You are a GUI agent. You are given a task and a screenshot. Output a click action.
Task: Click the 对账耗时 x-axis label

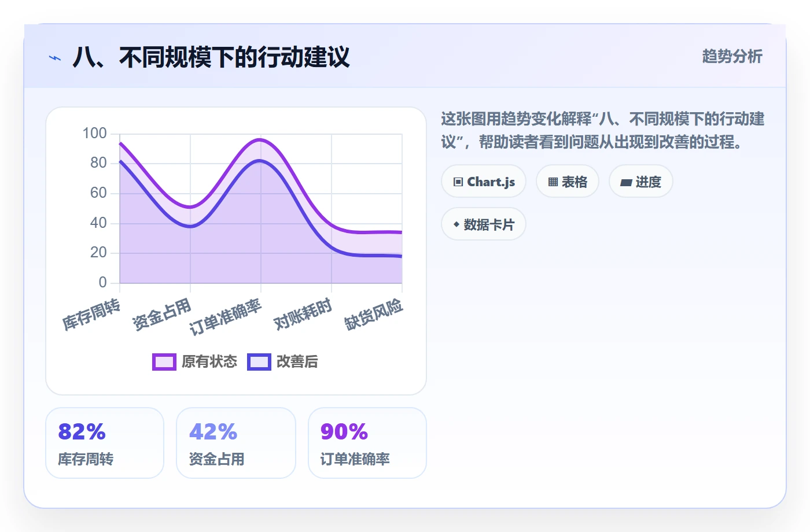pyautogui.click(x=303, y=315)
